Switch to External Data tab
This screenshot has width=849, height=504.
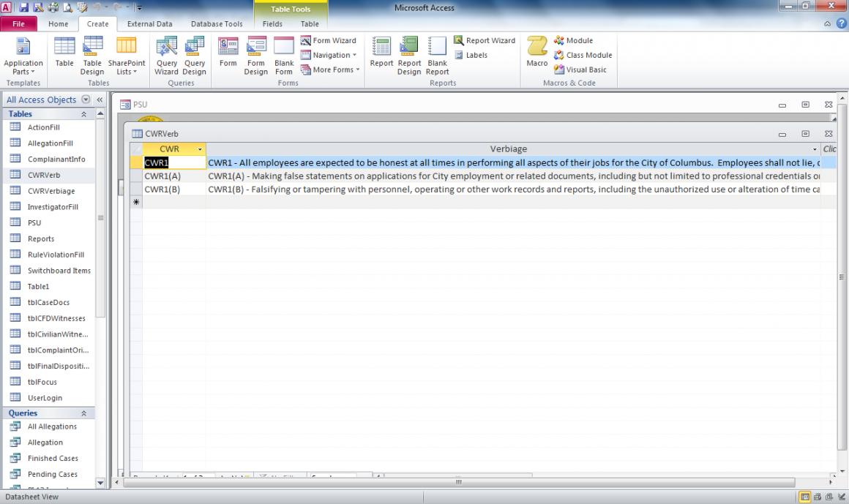(x=149, y=24)
